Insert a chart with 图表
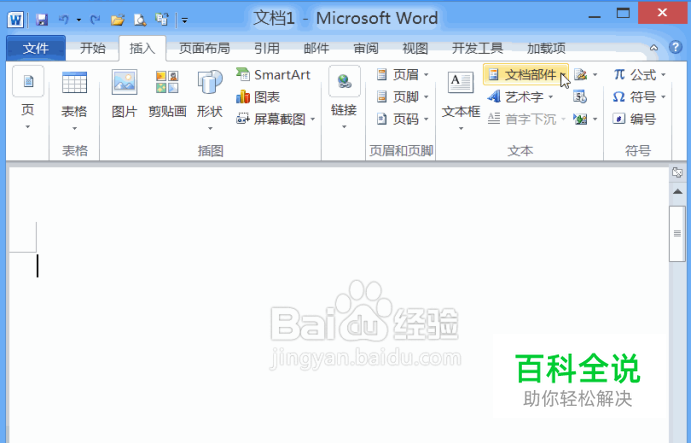The height and width of the screenshot is (443, 691). point(258,97)
